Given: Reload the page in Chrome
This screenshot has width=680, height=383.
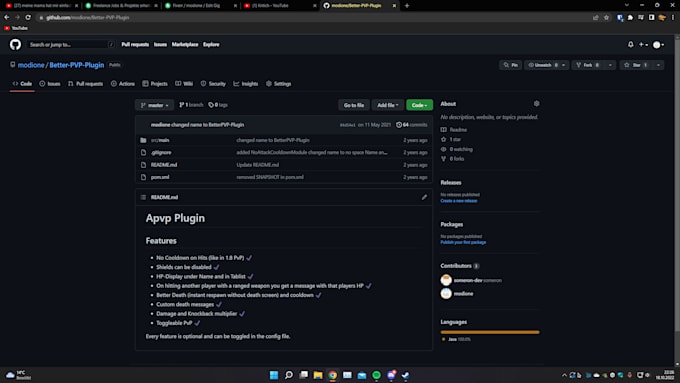Looking at the screenshot, I should click(28, 17).
